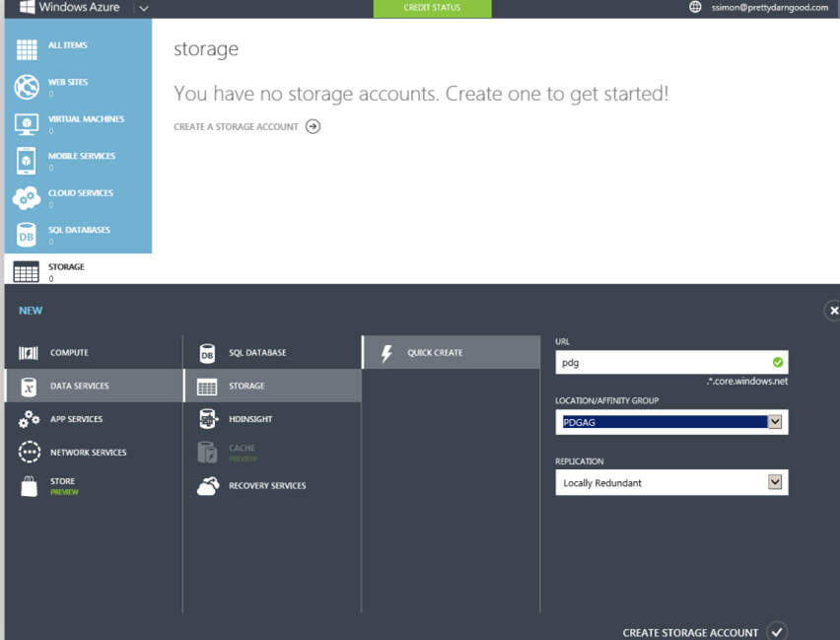840x640 pixels.
Task: Click the SQL Database cylinder icon in NEW panel
Action: (x=207, y=354)
